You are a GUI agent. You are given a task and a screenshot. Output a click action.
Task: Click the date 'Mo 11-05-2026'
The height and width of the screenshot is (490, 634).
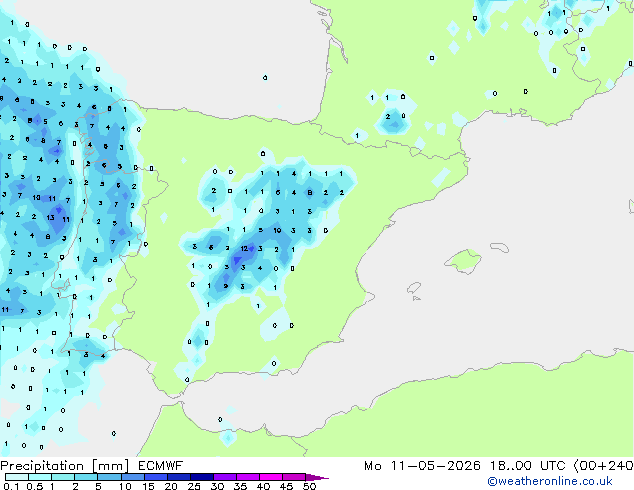click(x=422, y=466)
